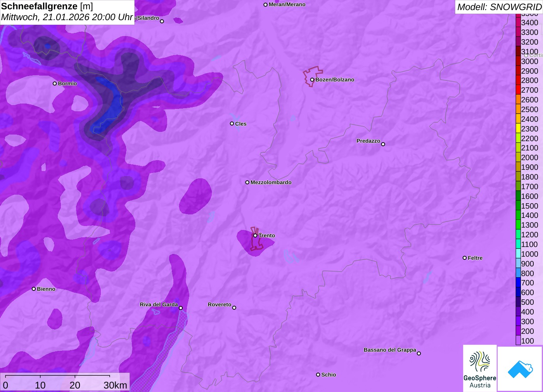Screen dimensions: 543x392
Task: Click the Feltre label text
Action: tap(475, 258)
